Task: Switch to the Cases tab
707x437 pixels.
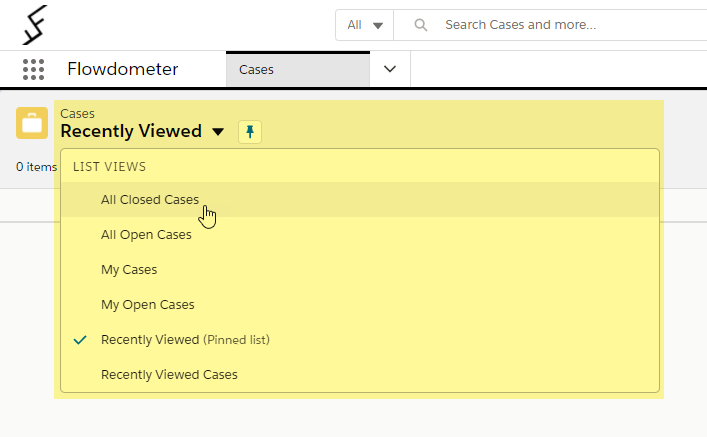Action: coord(298,69)
